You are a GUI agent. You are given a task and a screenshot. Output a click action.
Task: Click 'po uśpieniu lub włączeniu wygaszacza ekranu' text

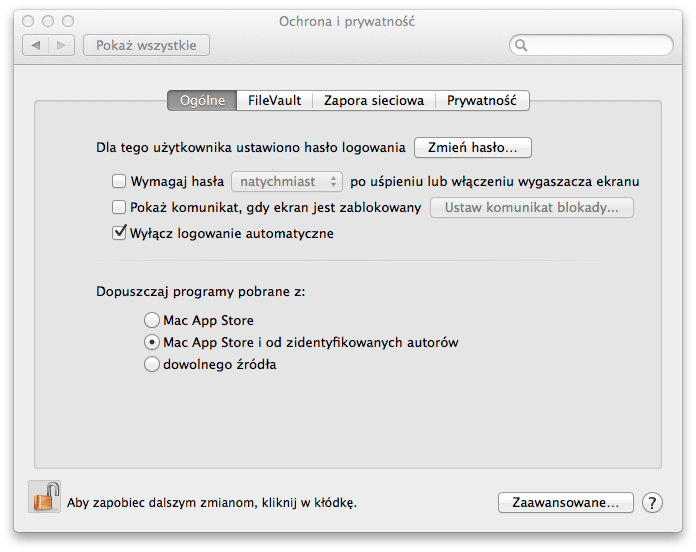[x=495, y=181]
